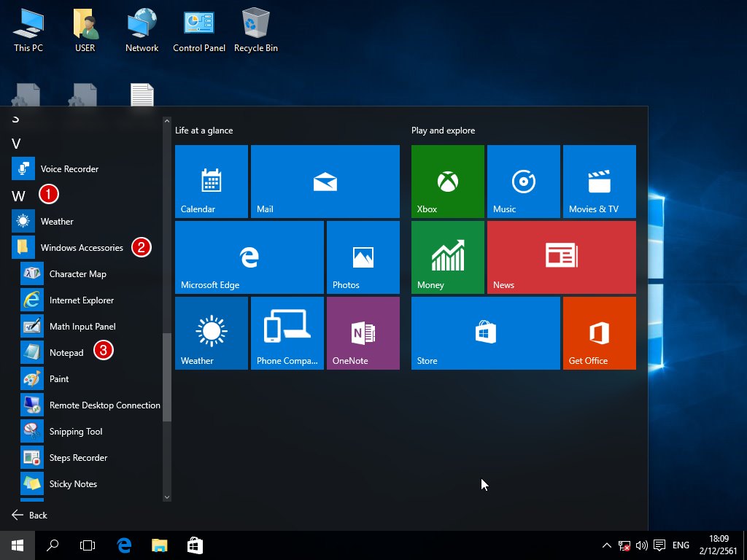The height and width of the screenshot is (560, 747).
Task: Click the Start button on taskbar
Action: click(18, 545)
